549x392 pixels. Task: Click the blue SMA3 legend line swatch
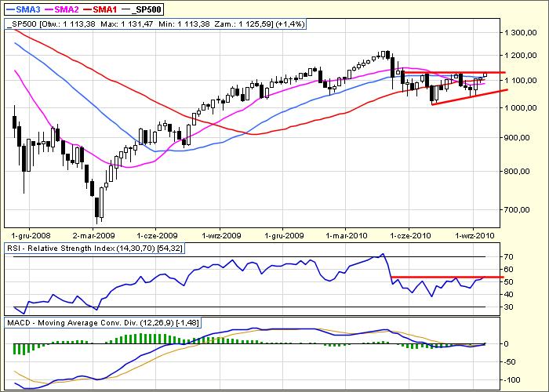click(x=11, y=9)
